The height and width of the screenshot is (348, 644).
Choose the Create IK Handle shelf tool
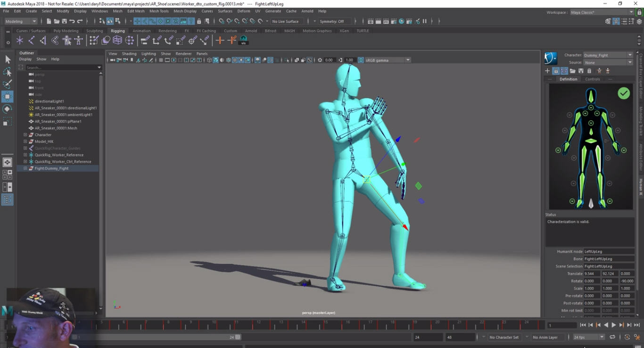tap(43, 41)
